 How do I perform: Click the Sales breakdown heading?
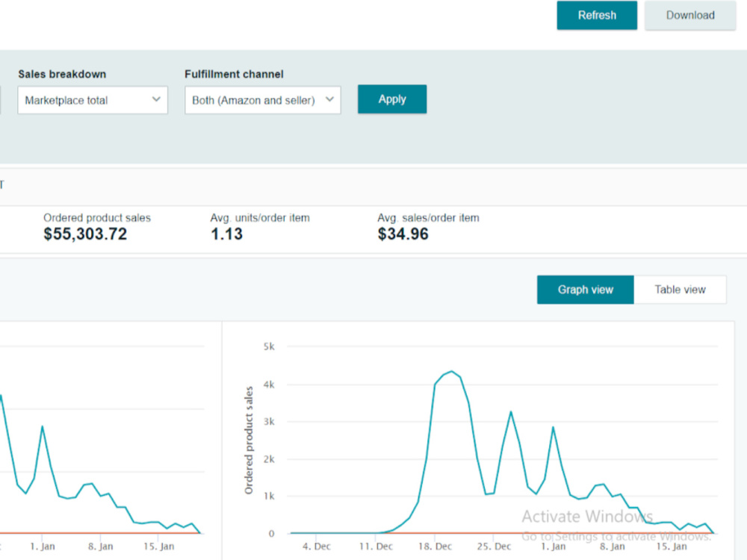62,74
